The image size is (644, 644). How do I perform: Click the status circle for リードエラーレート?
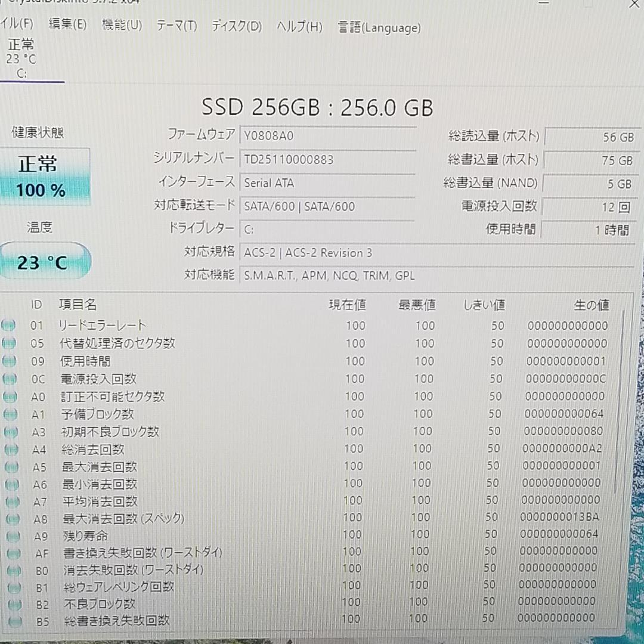10,325
